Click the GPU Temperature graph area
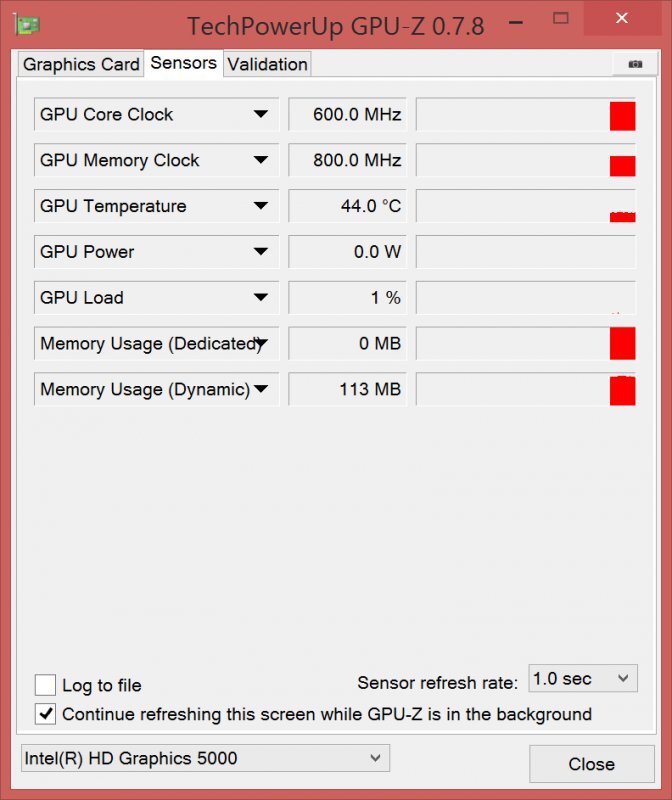This screenshot has width=672, height=800. 525,206
